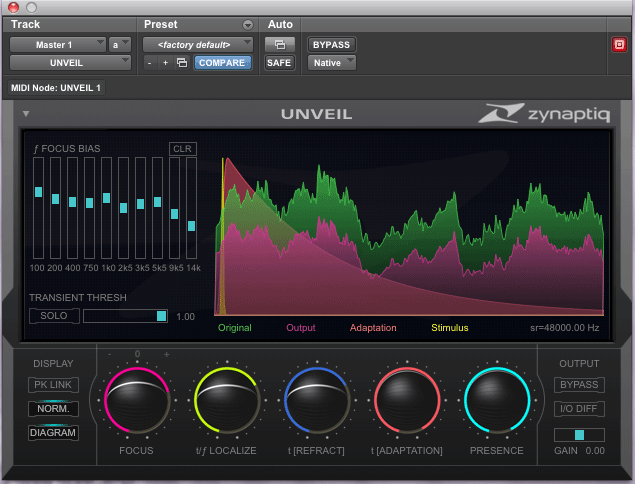The height and width of the screenshot is (484, 635).
Task: Open the Master 1 track dropdown
Action: pyautogui.click(x=58, y=45)
